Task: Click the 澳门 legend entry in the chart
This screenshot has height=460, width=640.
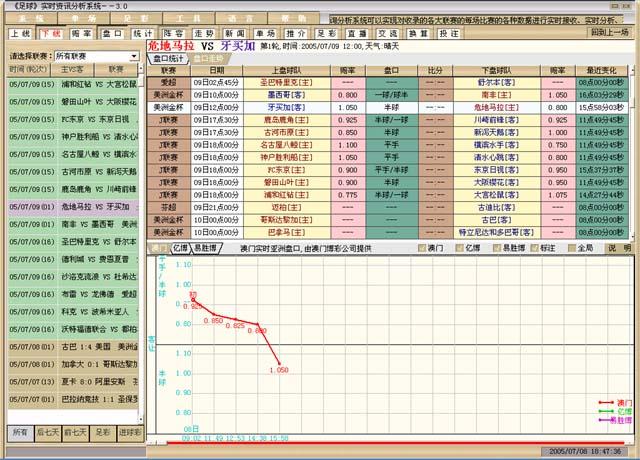Action: pyautogui.click(x=616, y=403)
